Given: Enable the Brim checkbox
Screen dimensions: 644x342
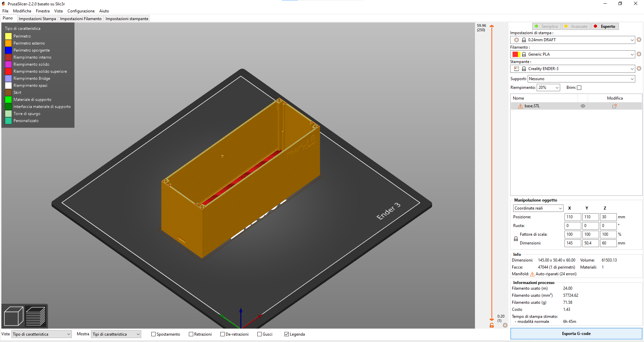Looking at the screenshot, I should [579, 88].
